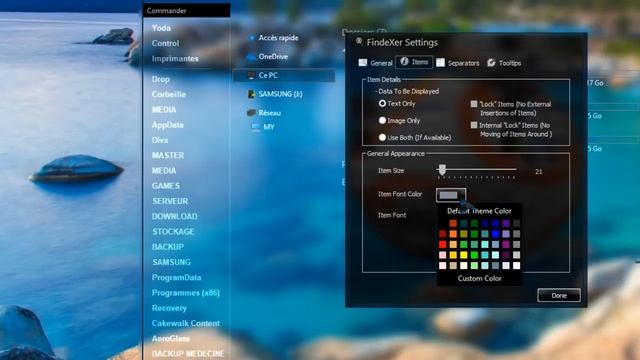Click the Separators tab icon
640x360 pixels.
coord(440,62)
